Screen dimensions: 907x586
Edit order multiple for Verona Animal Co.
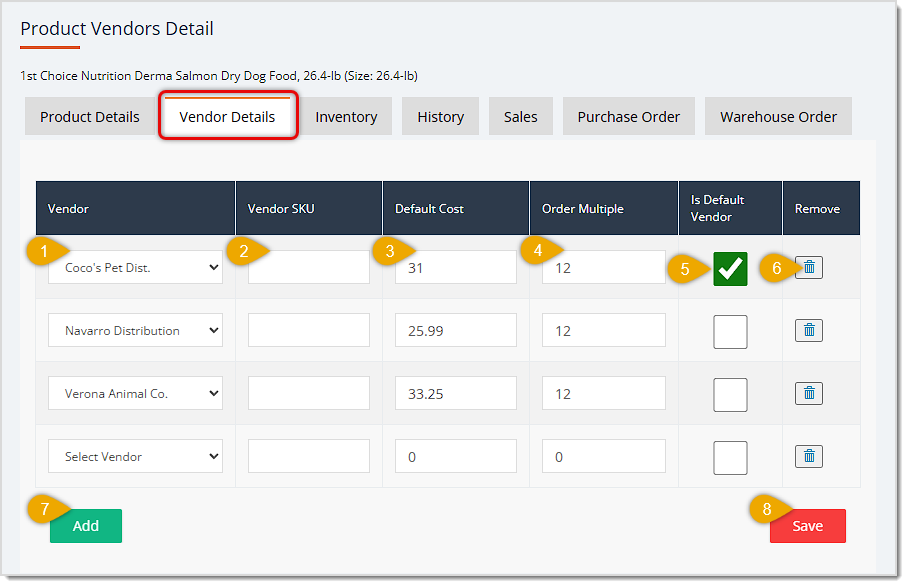coord(604,393)
